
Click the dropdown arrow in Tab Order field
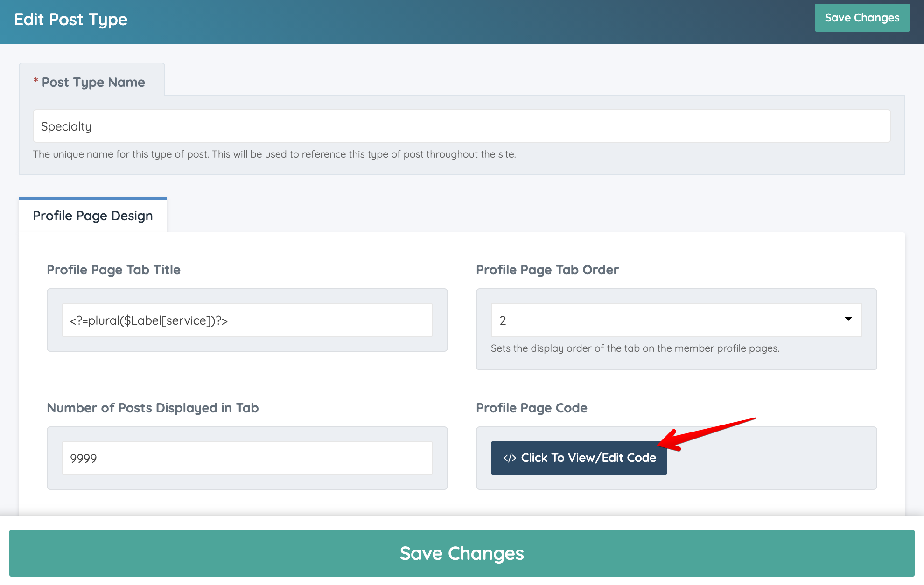click(848, 320)
